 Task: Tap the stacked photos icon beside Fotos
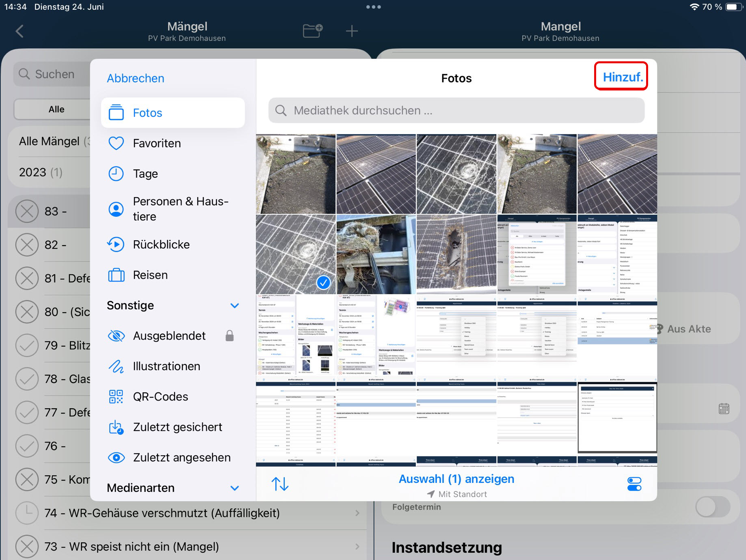(x=116, y=112)
